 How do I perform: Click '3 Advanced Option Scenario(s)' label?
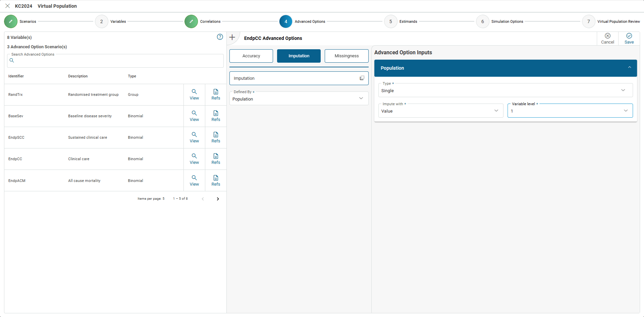click(x=37, y=47)
